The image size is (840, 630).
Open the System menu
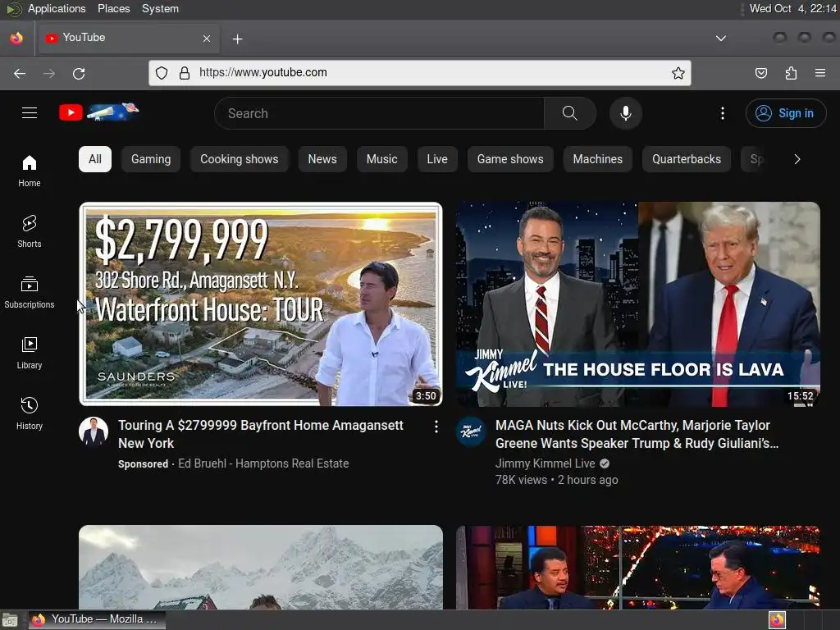pyautogui.click(x=160, y=8)
